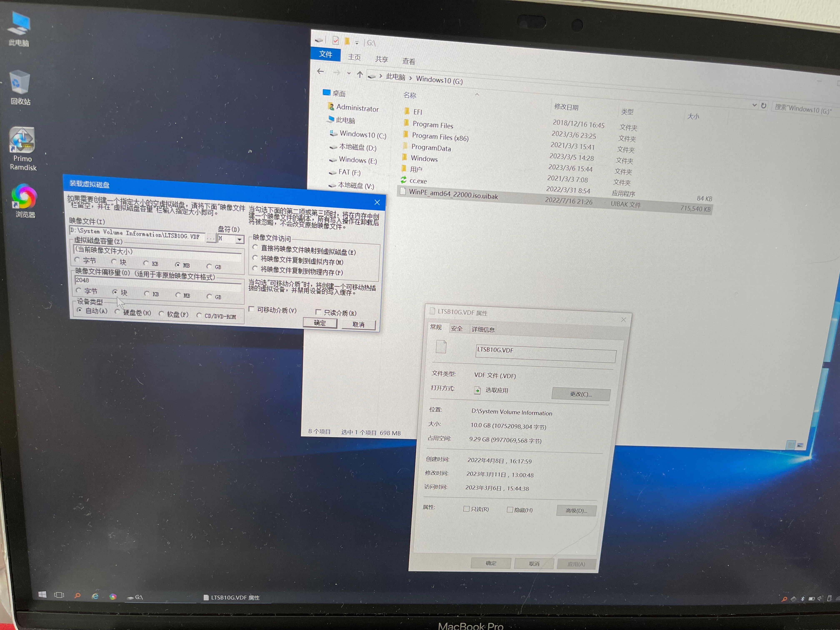This screenshot has width=840, height=630.
Task: Refresh the Explorer address bar
Action: 763,106
